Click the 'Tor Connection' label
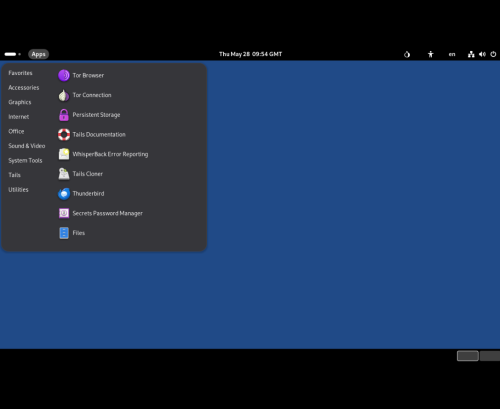 point(92,95)
